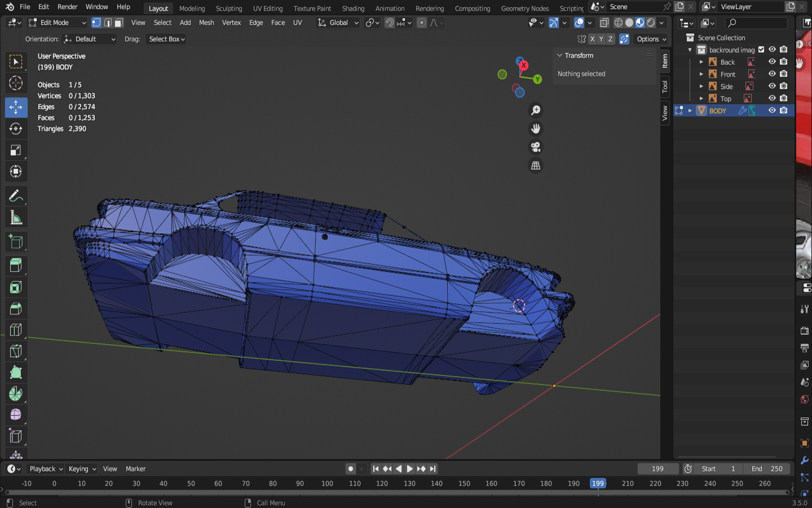Select the Move tool in the toolbar
The width and height of the screenshot is (812, 508).
point(16,107)
